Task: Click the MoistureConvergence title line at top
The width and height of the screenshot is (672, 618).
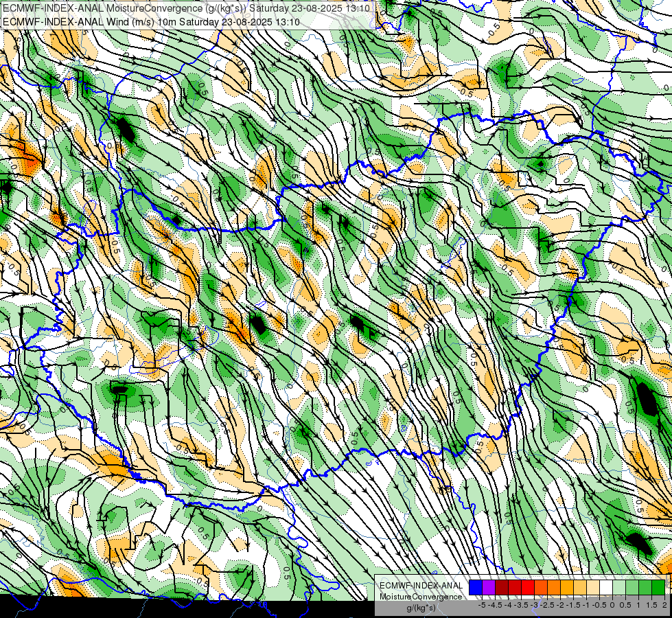Action: tap(187, 8)
